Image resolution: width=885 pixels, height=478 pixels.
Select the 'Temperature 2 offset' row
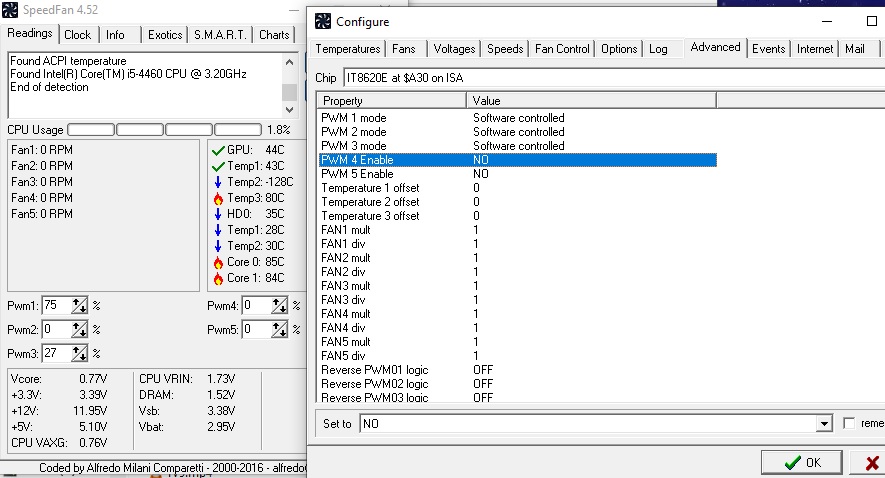[518, 202]
